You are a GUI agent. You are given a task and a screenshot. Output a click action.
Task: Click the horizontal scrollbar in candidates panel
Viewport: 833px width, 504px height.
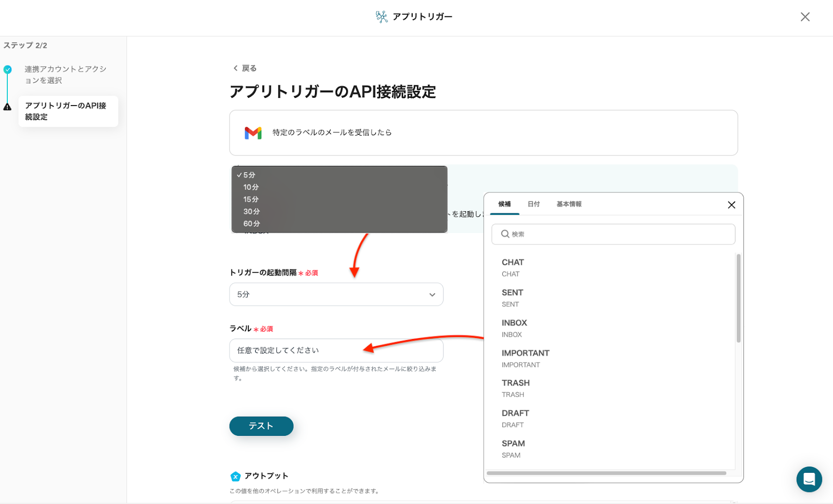606,473
